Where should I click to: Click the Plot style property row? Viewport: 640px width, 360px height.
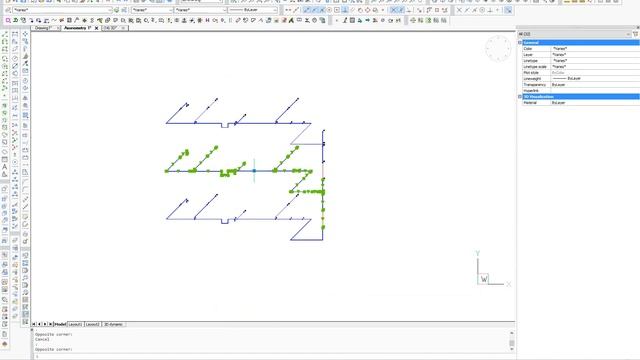pyautogui.click(x=581, y=73)
